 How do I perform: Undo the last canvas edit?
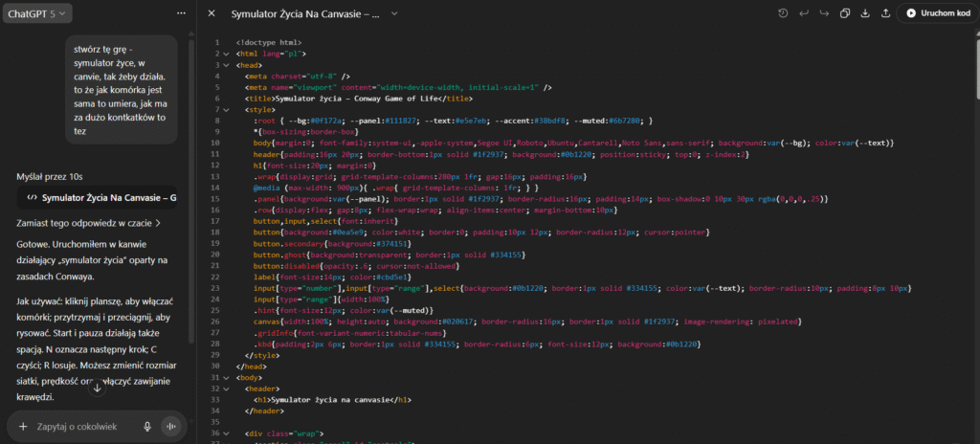pyautogui.click(x=804, y=13)
